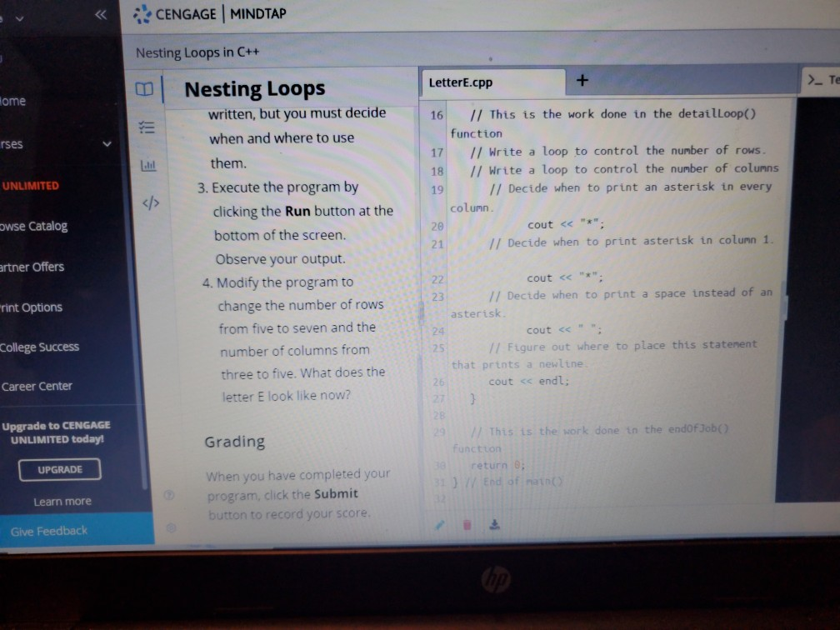The image size is (840, 630).
Task: Open the Career Center navigation entry
Action: click(39, 386)
